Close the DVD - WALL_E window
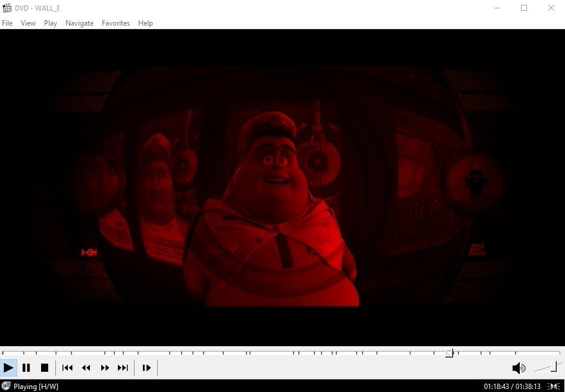Screen dimensions: 565x392 pos(551,8)
